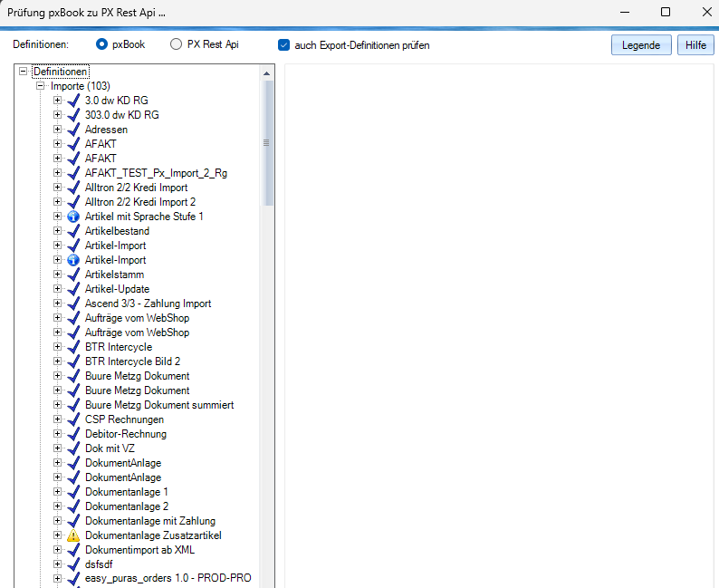Select Ascend 3/3 - Zahlung Import entry
Screen dimensions: 719x588
coord(148,304)
